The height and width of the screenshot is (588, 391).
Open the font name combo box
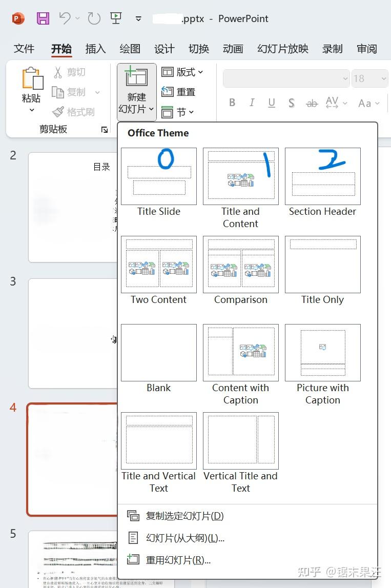(286, 78)
